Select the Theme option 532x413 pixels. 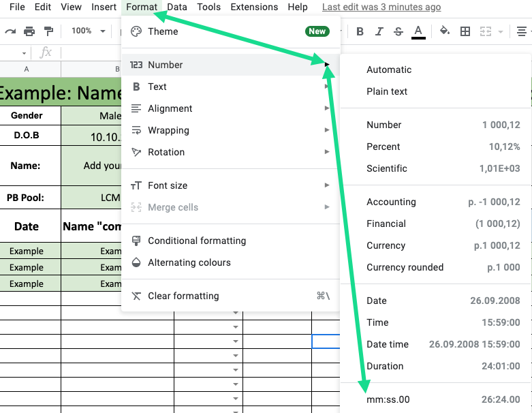tap(163, 31)
